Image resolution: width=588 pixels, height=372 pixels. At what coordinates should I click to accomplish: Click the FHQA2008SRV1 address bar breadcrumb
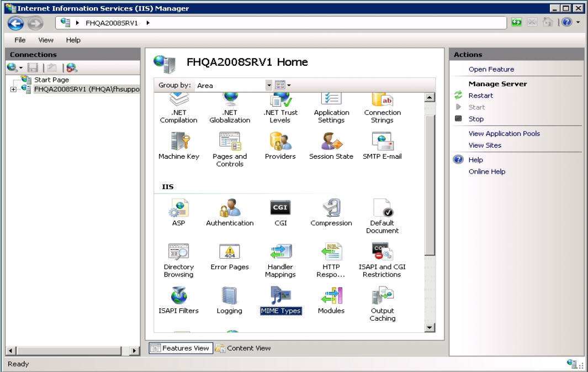[112, 23]
